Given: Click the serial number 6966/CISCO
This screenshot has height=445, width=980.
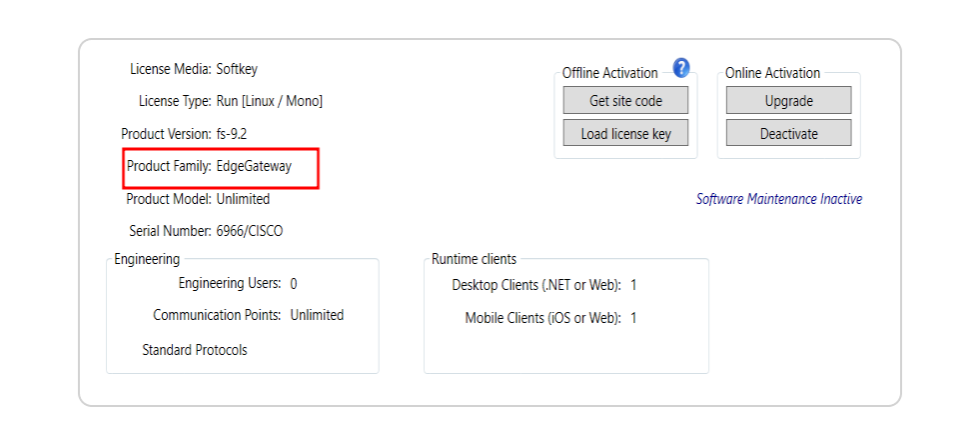Looking at the screenshot, I should click(249, 231).
